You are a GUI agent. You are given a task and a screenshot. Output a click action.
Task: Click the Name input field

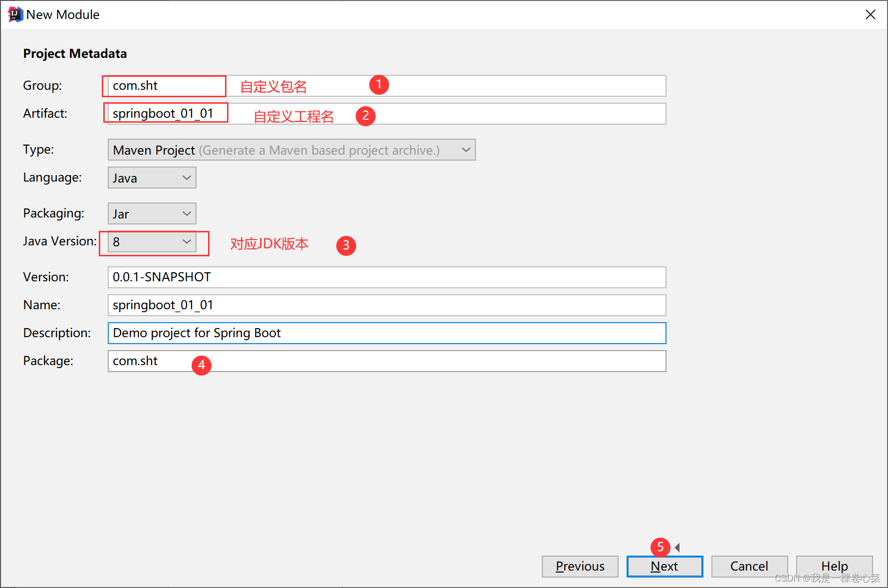(x=387, y=305)
